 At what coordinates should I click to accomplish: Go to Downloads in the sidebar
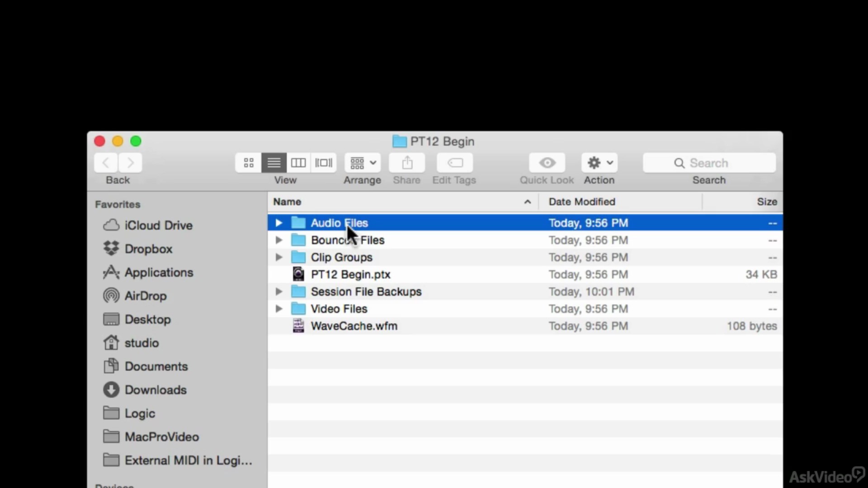click(156, 390)
